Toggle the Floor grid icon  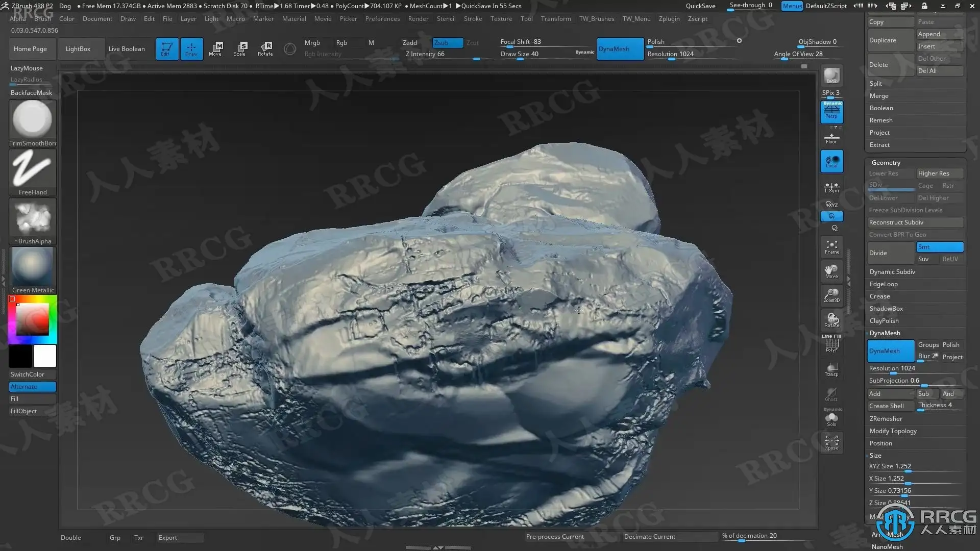click(x=831, y=138)
